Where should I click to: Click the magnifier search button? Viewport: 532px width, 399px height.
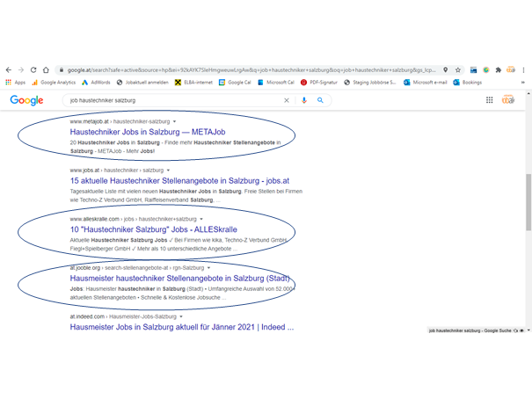tap(320, 100)
